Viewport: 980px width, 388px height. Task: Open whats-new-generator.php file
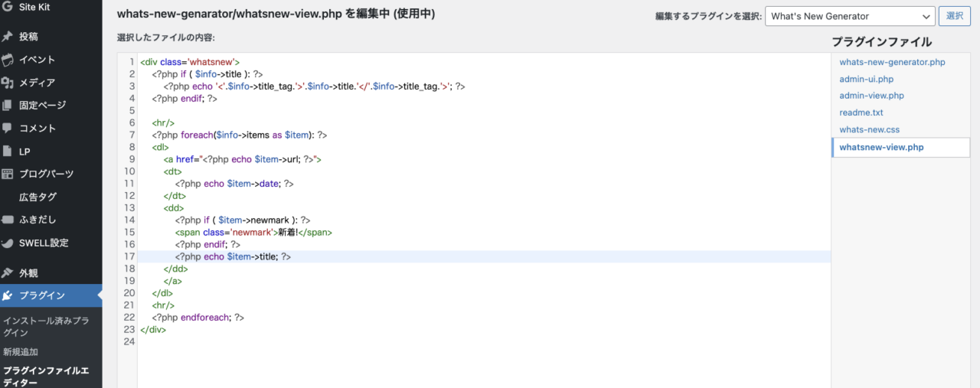[x=892, y=62]
